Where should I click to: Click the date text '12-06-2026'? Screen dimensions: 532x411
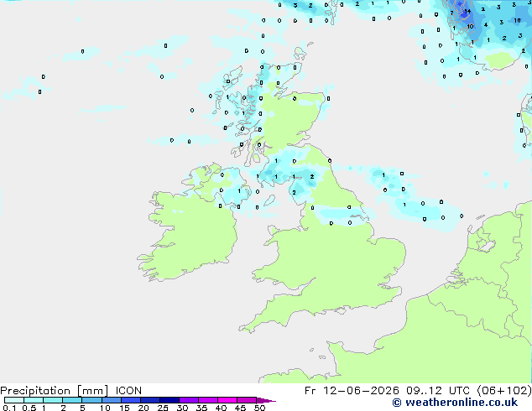click(361, 391)
